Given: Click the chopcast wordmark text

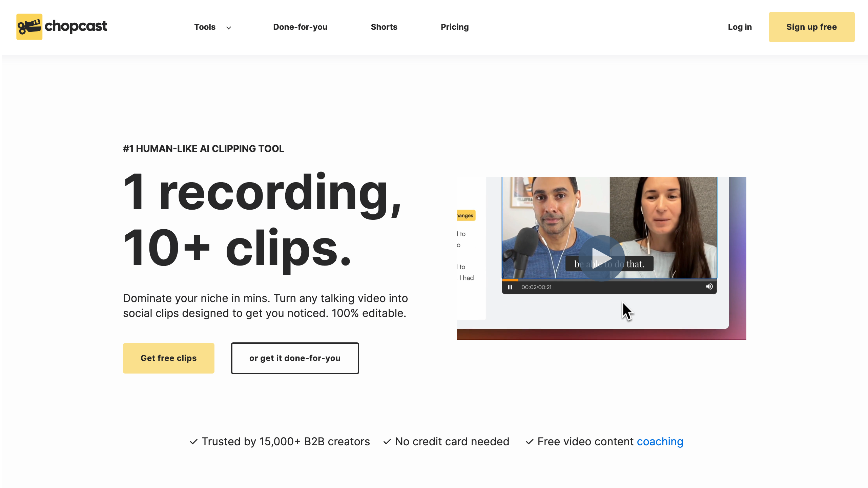Looking at the screenshot, I should [76, 26].
